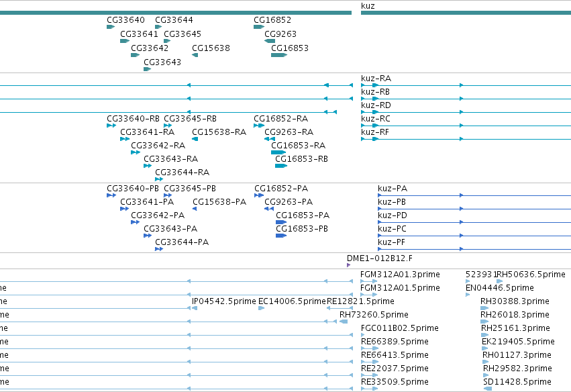Select the CG33641-RA transcript arrows
The height and width of the screenshot is (392, 571).
[125, 139]
